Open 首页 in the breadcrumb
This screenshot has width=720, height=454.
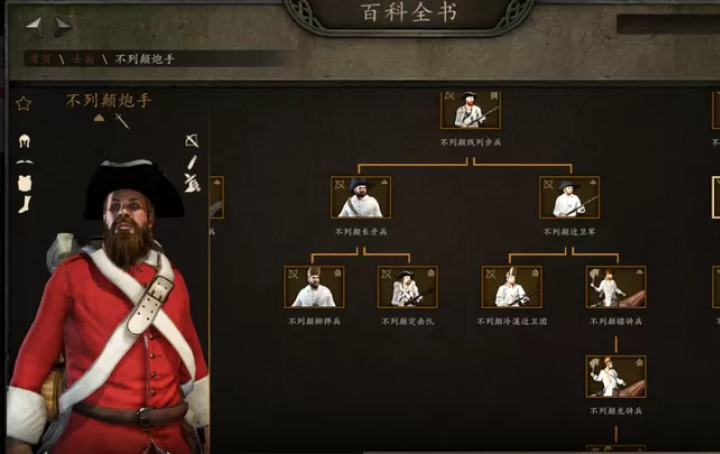pyautogui.click(x=41, y=59)
